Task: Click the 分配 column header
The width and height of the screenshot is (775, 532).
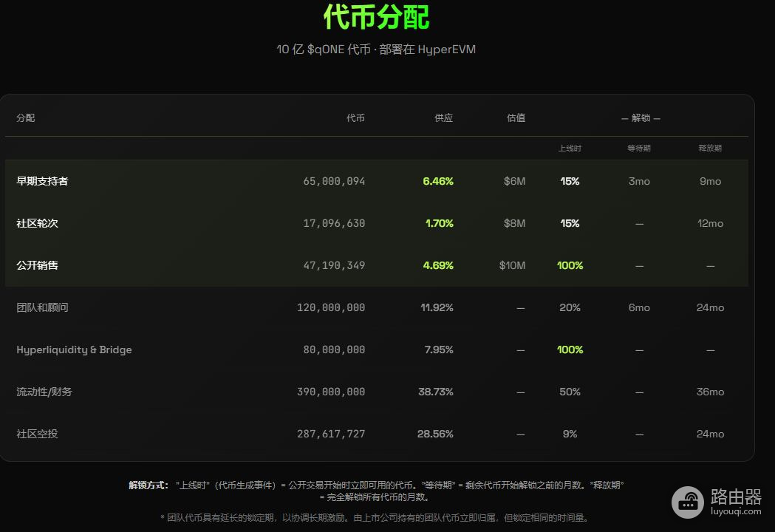Action: [x=26, y=117]
